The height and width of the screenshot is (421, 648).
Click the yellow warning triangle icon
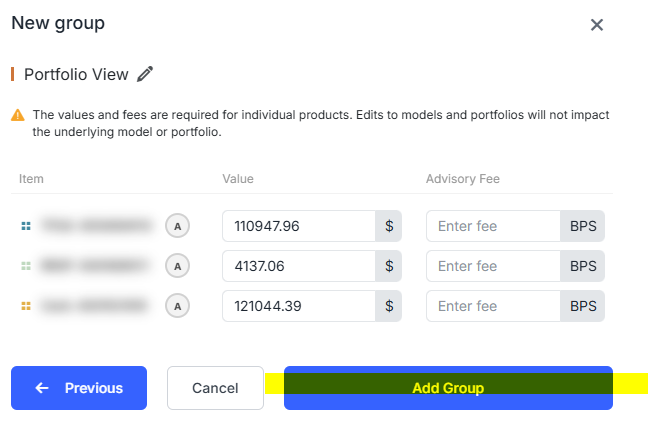[x=18, y=115]
